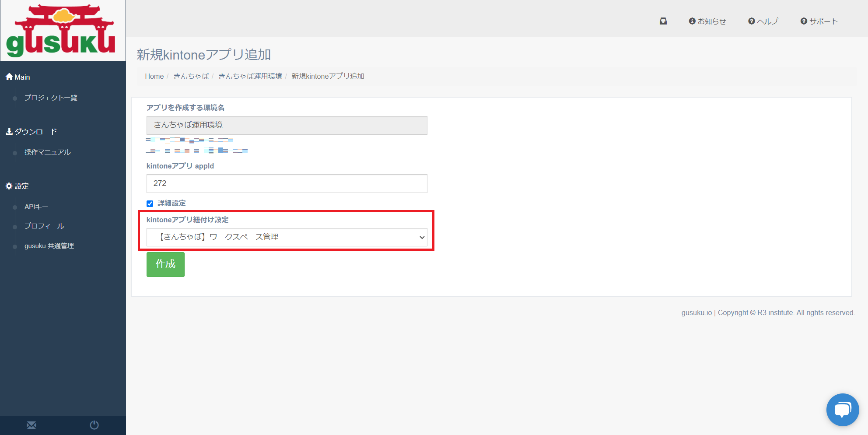Go to APIキー settings

coord(36,207)
